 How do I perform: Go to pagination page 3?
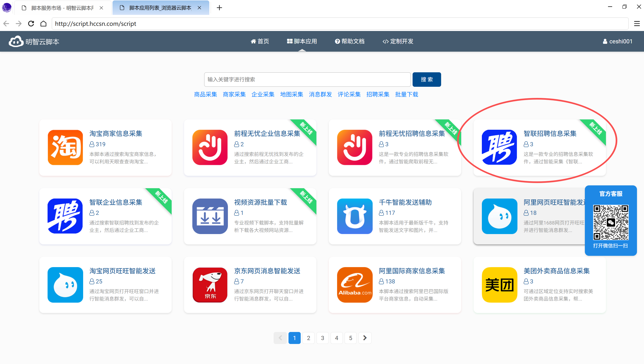click(x=322, y=338)
